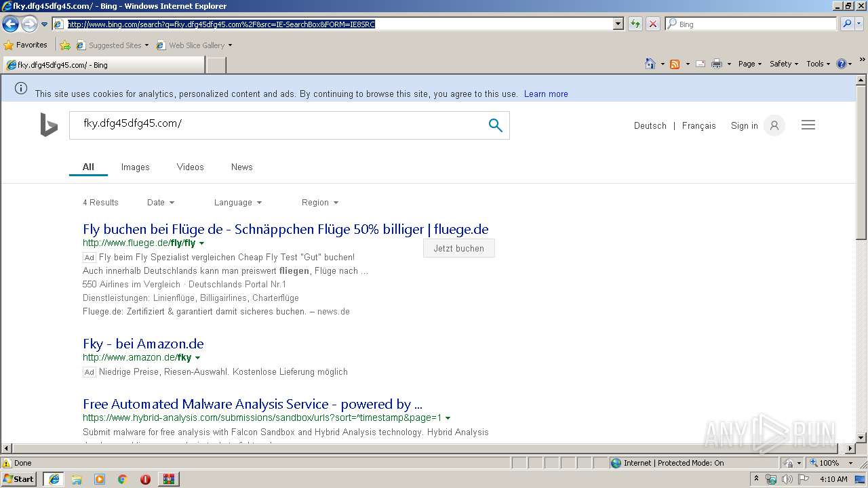Open Free Automated Malware Analysis Service result
This screenshot has height=488, width=868.
click(252, 405)
